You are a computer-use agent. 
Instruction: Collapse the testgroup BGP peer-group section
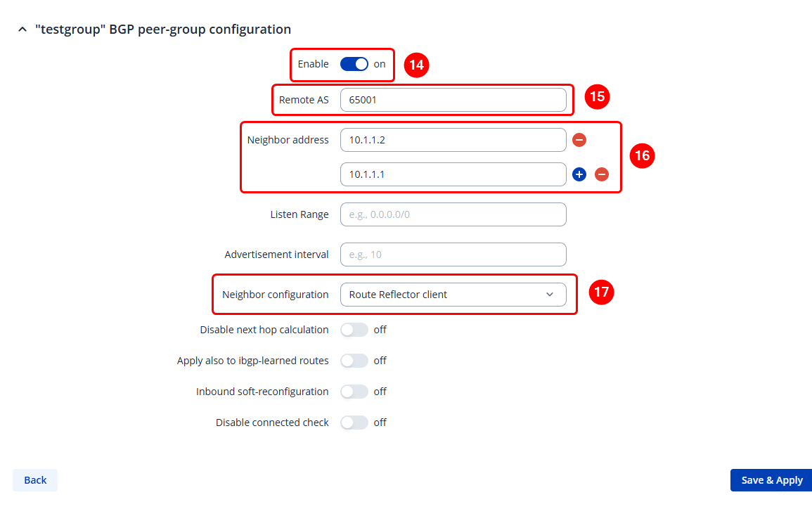[x=22, y=30]
